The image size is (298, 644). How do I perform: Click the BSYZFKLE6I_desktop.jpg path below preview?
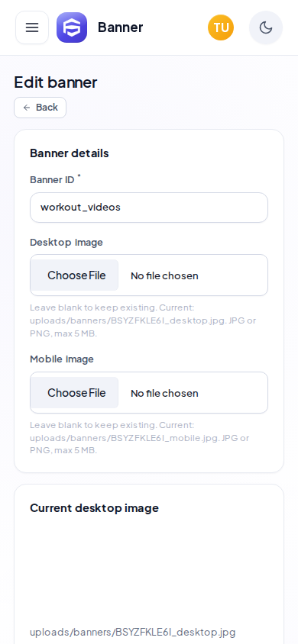point(133,632)
